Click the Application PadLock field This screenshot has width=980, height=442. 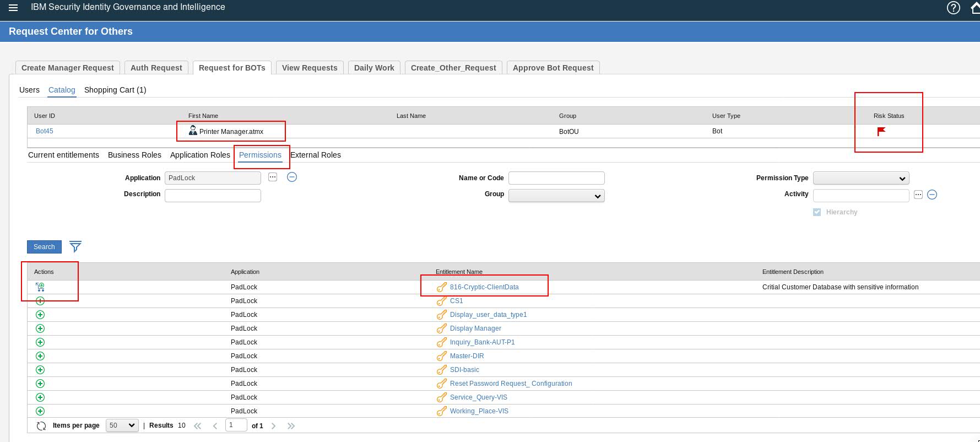tap(213, 178)
